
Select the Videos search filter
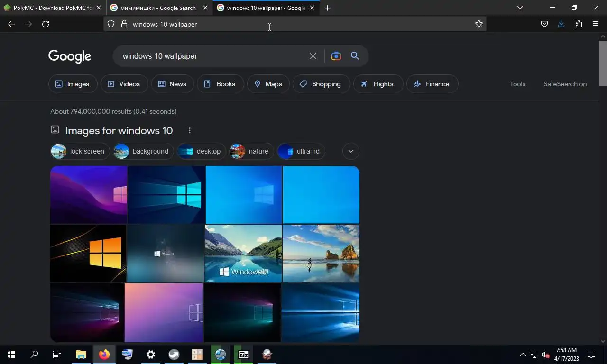(124, 84)
